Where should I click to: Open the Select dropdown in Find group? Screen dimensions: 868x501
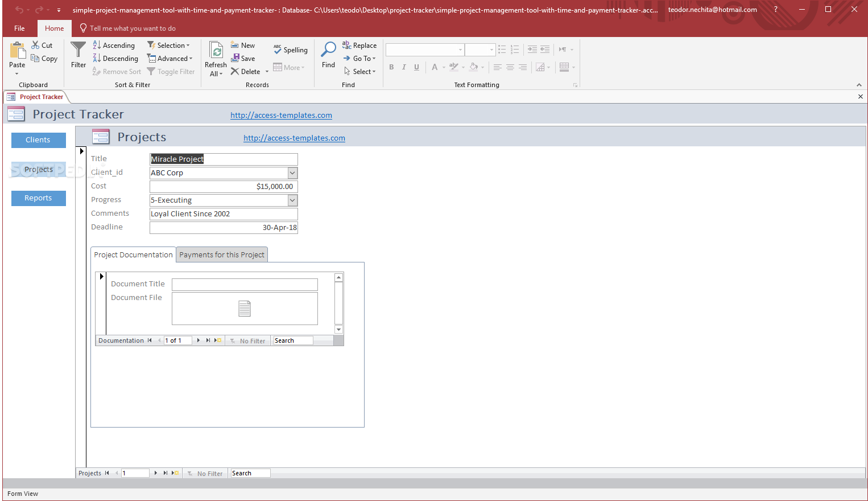coord(359,71)
